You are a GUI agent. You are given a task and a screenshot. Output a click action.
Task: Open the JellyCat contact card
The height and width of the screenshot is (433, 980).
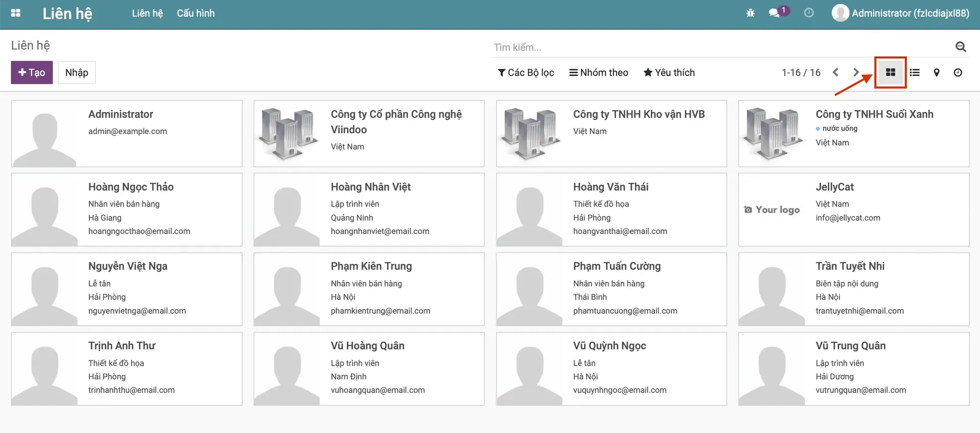854,210
